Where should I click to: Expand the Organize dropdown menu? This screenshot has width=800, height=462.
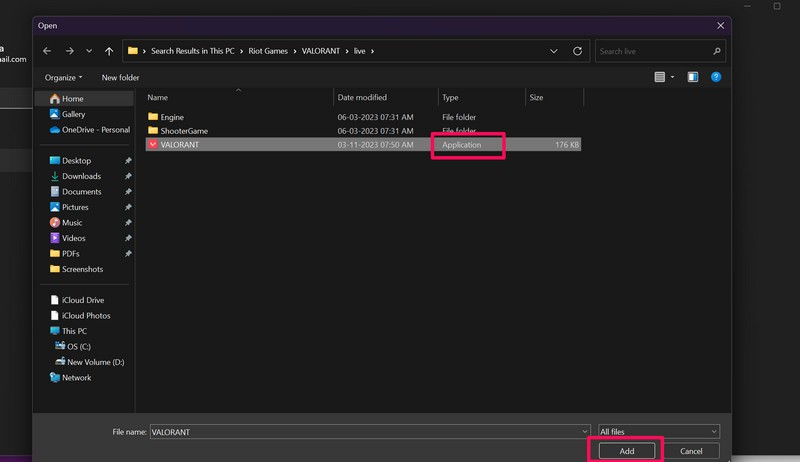point(64,77)
